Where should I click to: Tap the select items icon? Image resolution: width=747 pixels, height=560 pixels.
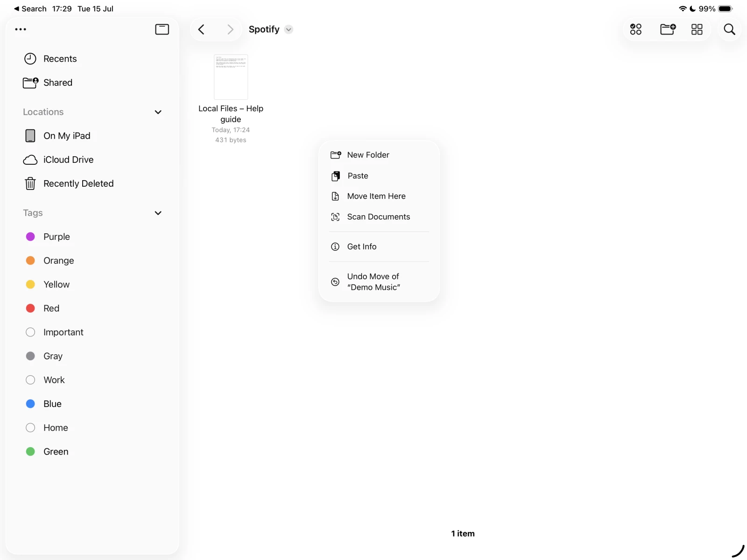[x=635, y=29]
